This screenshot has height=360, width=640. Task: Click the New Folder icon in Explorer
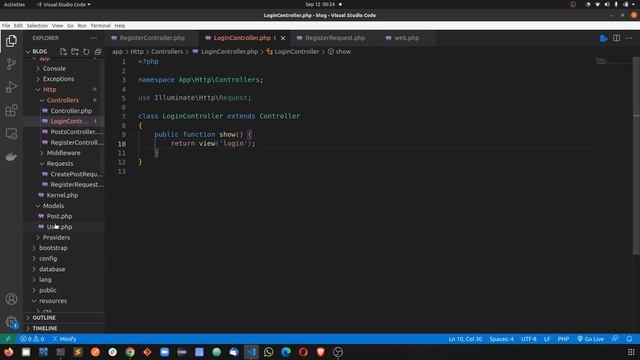coord(75,51)
